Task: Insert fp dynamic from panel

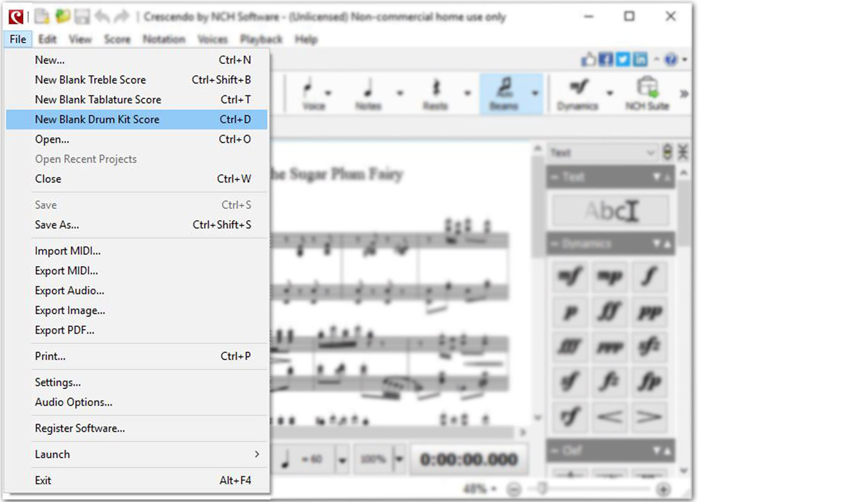Action: tap(649, 382)
